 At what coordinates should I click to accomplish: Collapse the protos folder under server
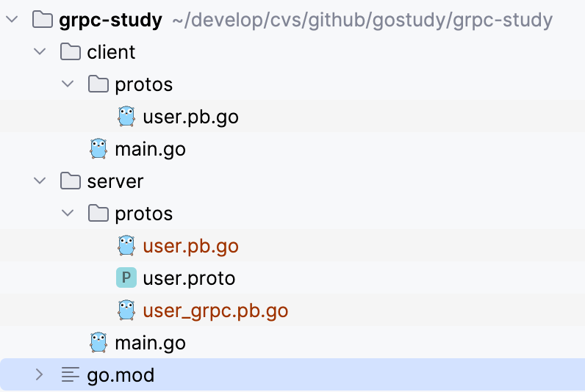pos(68,214)
